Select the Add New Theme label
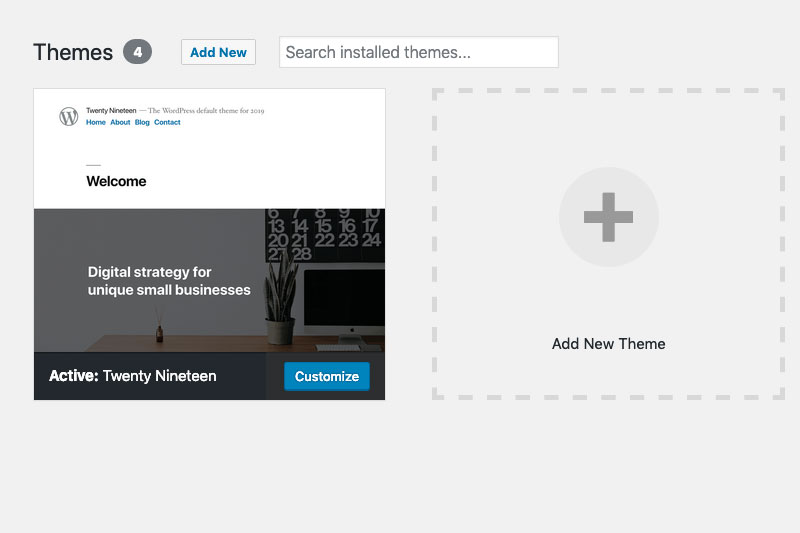 pyautogui.click(x=608, y=344)
